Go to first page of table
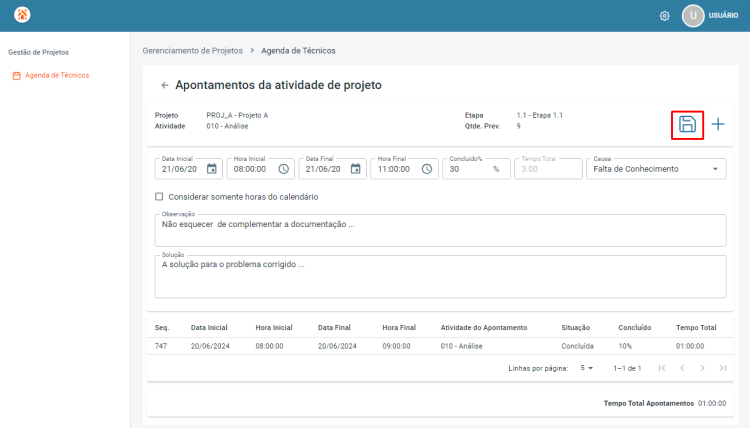Viewport: 750px width, 428px height. click(662, 368)
